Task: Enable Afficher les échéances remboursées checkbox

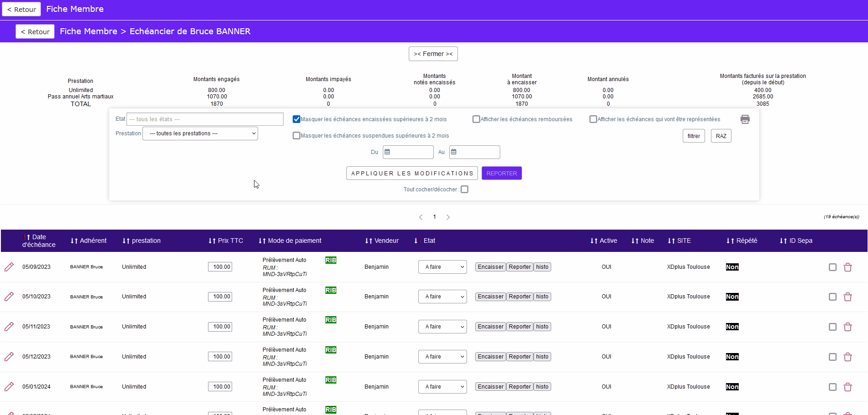Action: [476, 119]
